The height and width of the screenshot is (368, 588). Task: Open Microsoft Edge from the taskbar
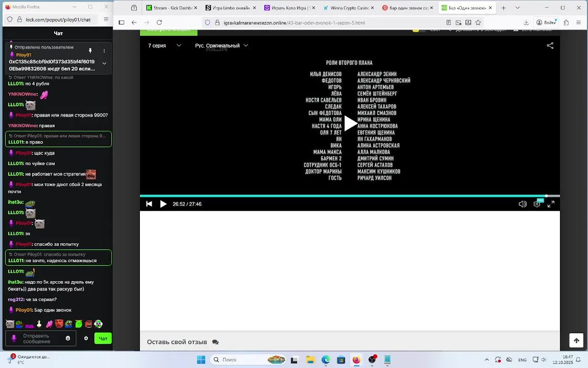[x=326, y=360]
